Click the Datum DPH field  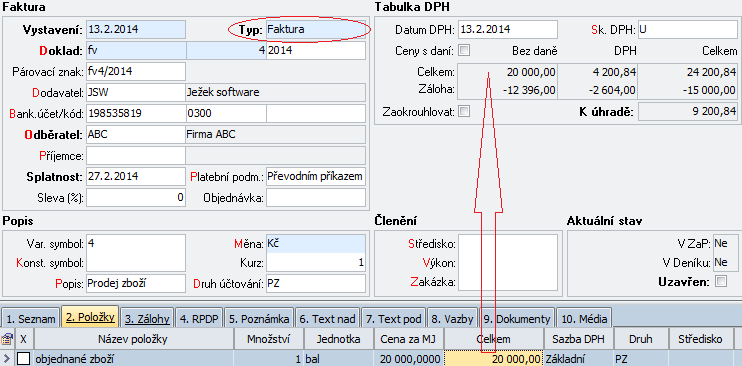(508, 29)
